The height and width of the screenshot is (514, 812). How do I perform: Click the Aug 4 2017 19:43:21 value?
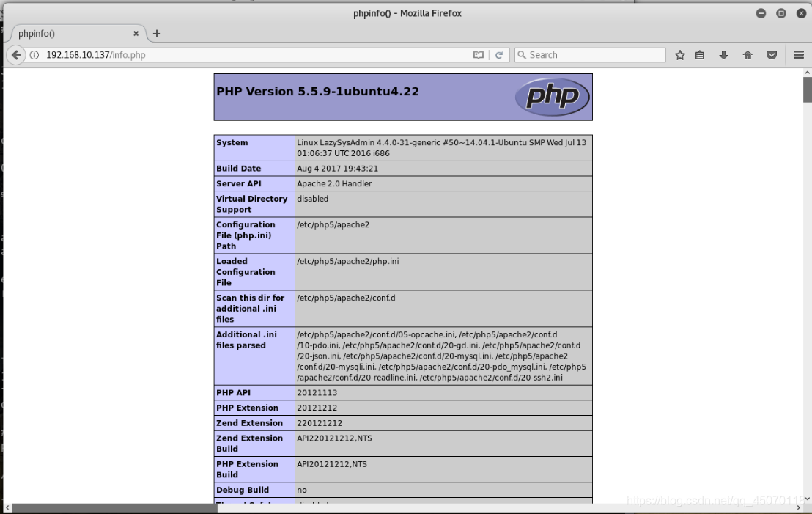pos(338,169)
